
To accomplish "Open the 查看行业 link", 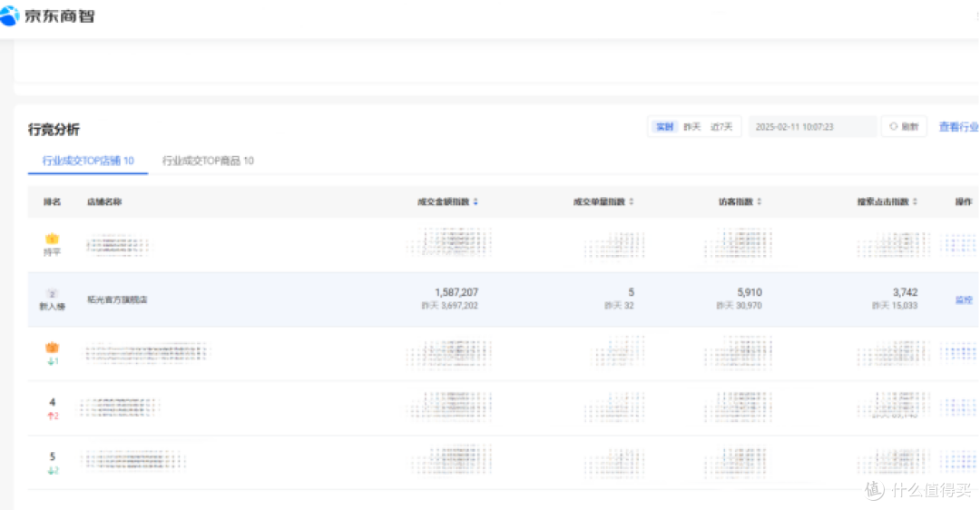I will (x=959, y=127).
